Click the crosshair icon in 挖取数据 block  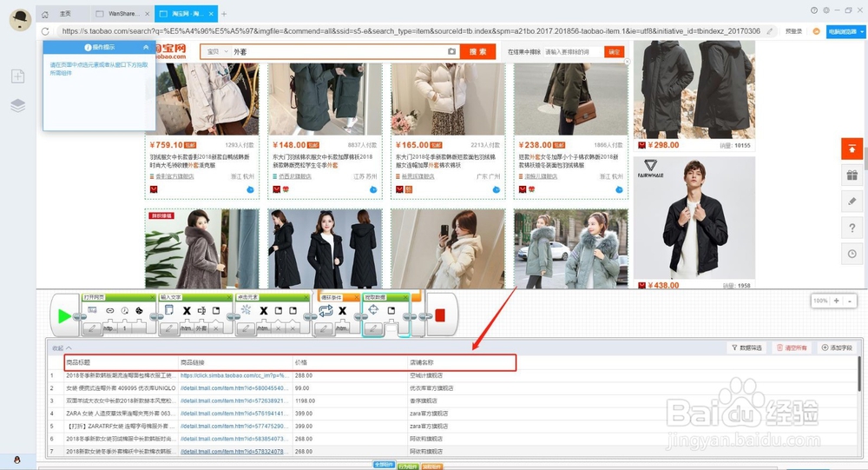click(x=373, y=310)
